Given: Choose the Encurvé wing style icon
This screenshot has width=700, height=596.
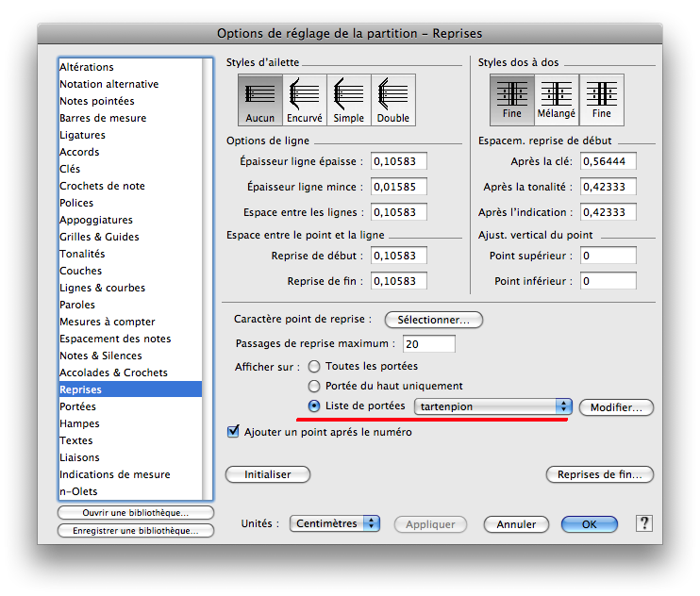Looking at the screenshot, I should point(305,100).
